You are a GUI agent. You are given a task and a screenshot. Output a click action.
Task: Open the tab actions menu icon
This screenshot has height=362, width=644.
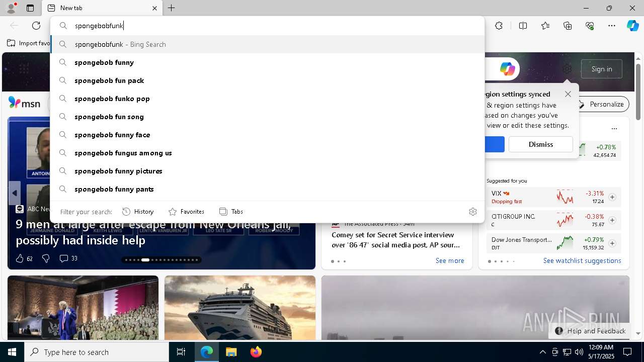point(30,8)
